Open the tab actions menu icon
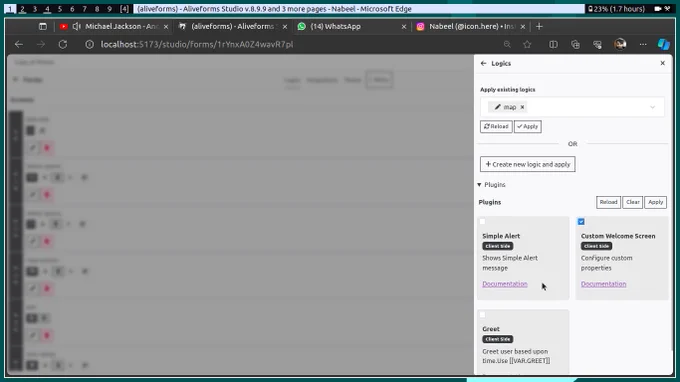Viewport: 680px width, 382px height. [42, 26]
